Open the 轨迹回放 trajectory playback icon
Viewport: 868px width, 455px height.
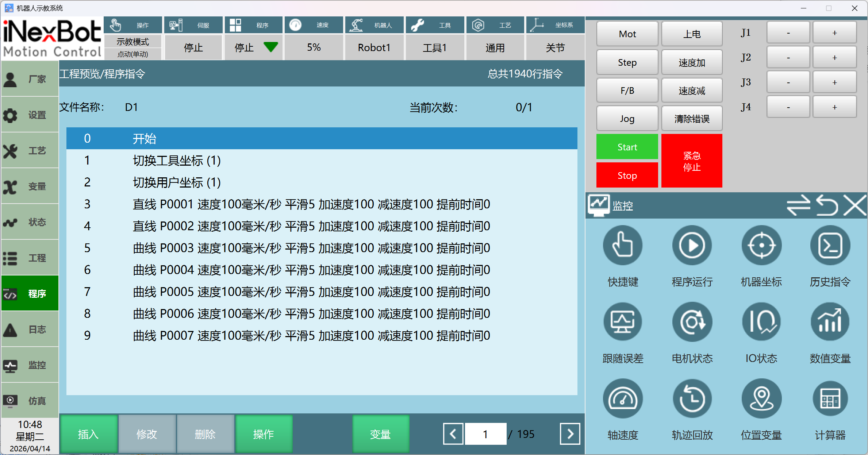692,399
